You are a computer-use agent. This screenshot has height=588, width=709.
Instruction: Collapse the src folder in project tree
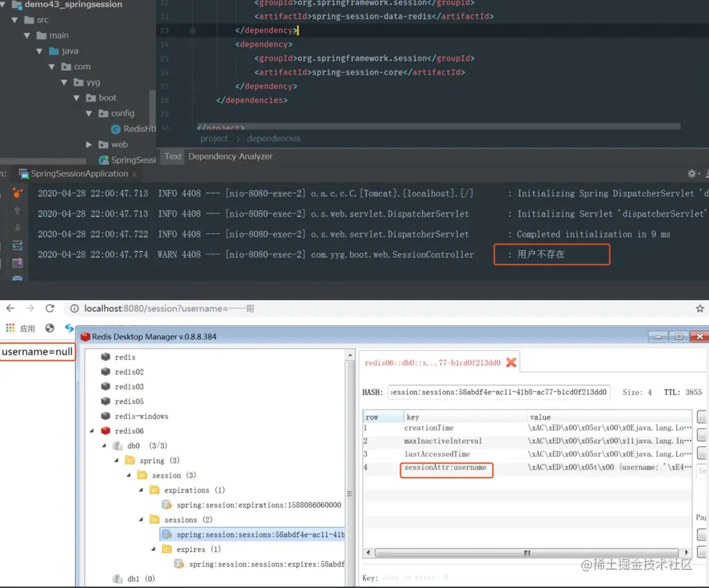[x=15, y=20]
